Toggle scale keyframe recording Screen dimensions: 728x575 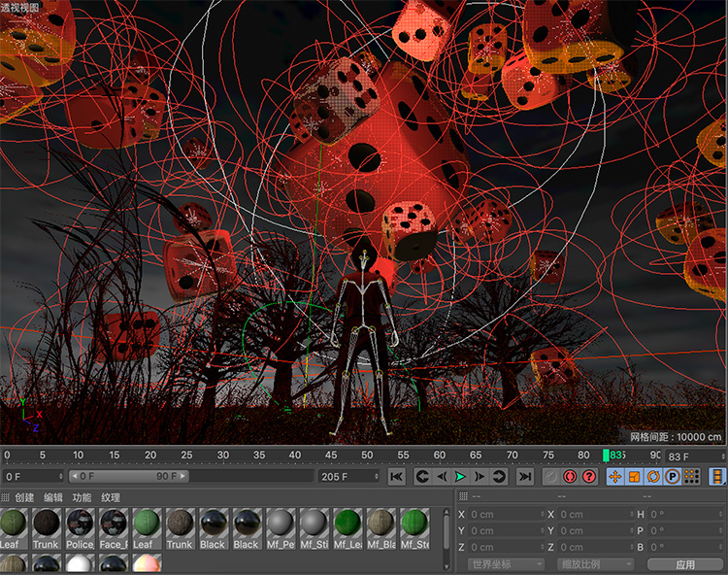pos(634,477)
